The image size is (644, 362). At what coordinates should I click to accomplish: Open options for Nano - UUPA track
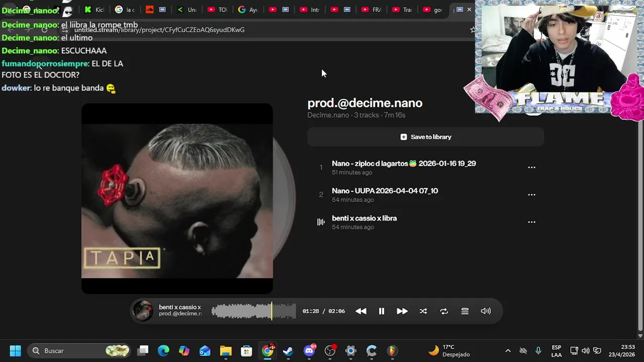[x=531, y=195]
